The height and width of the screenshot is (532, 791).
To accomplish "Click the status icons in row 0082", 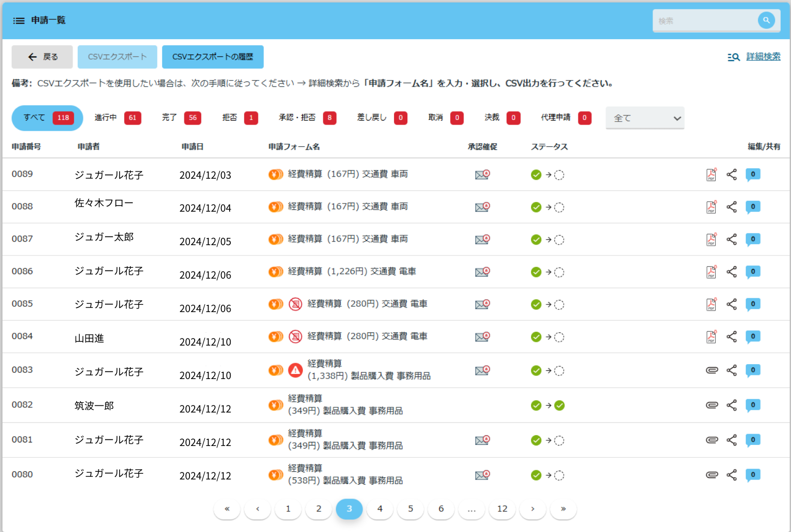I will pyautogui.click(x=548, y=405).
